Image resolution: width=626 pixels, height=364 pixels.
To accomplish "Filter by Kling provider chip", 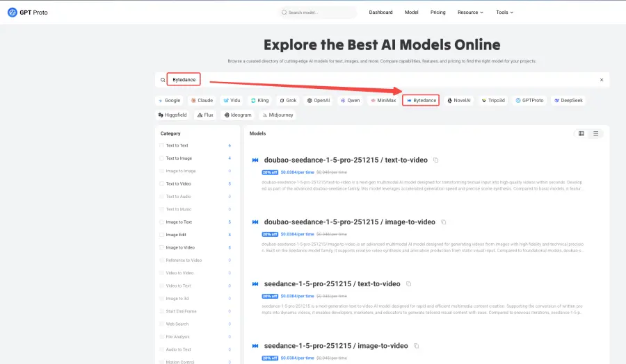I will 260,101.
